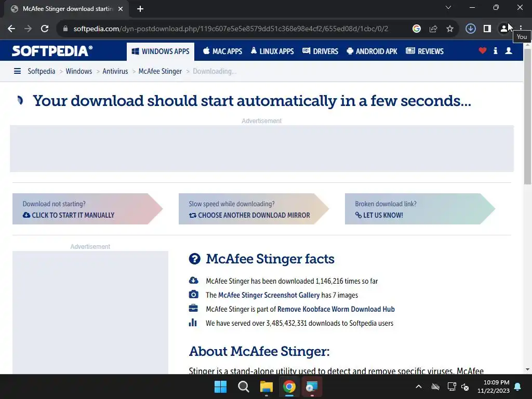Open the Android APK section
Viewport: 532px width, 399px height.
pyautogui.click(x=372, y=51)
